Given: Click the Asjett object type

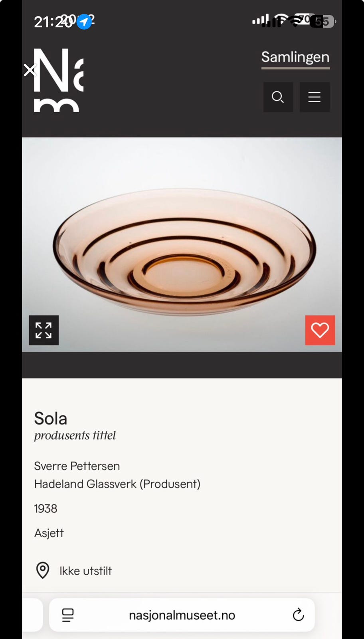Looking at the screenshot, I should coord(49,533).
